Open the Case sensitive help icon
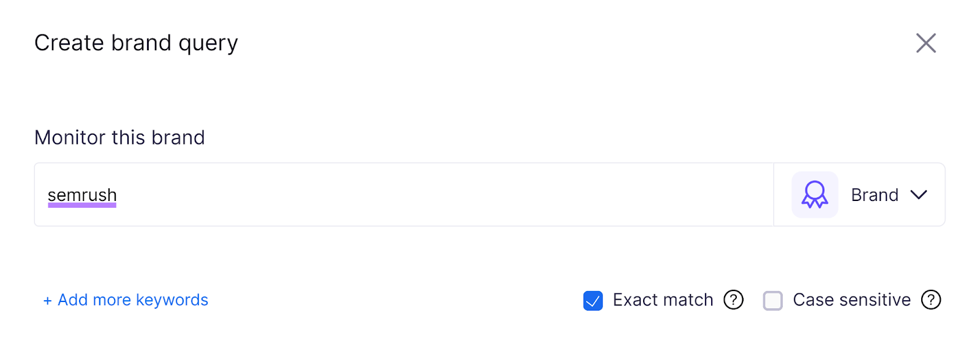980x348 pixels. point(931,300)
